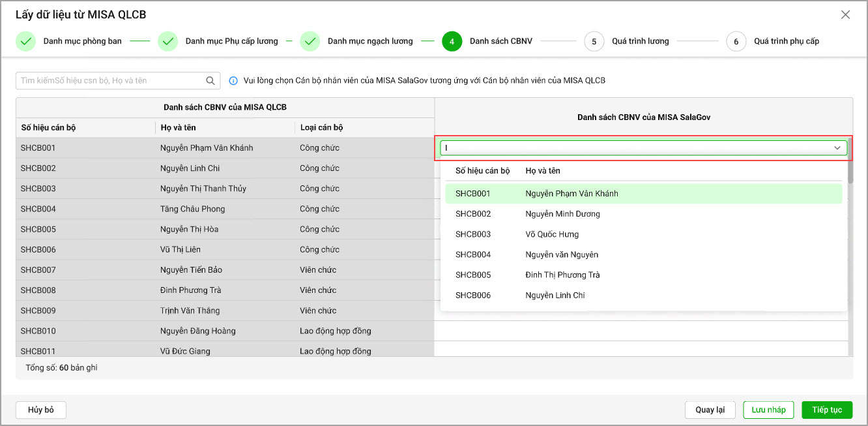Click the Quay lại button

pyautogui.click(x=710, y=410)
